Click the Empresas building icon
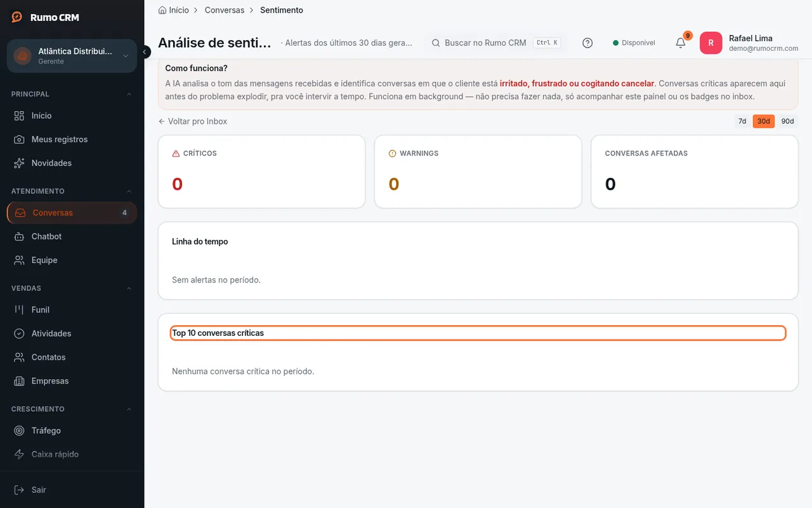The width and height of the screenshot is (812, 508). (x=20, y=381)
